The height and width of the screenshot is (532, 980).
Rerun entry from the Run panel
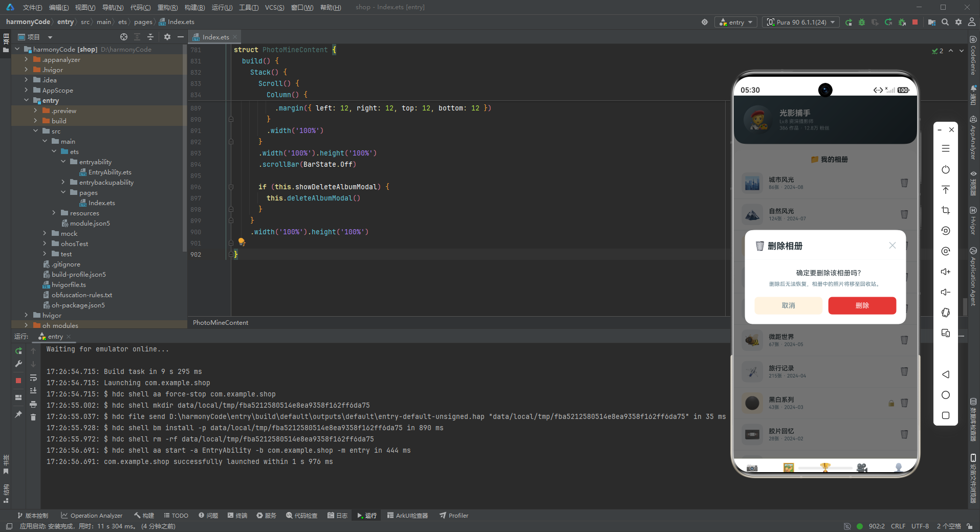coord(18,351)
